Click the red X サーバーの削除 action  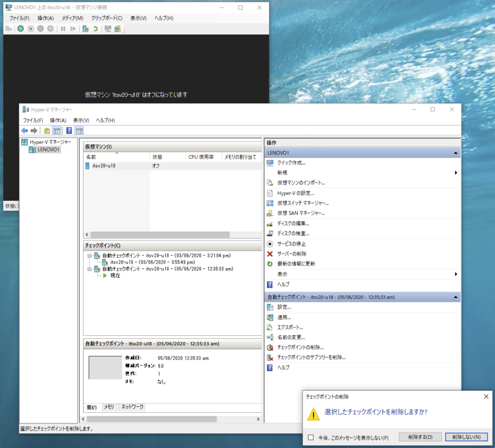pyautogui.click(x=291, y=254)
